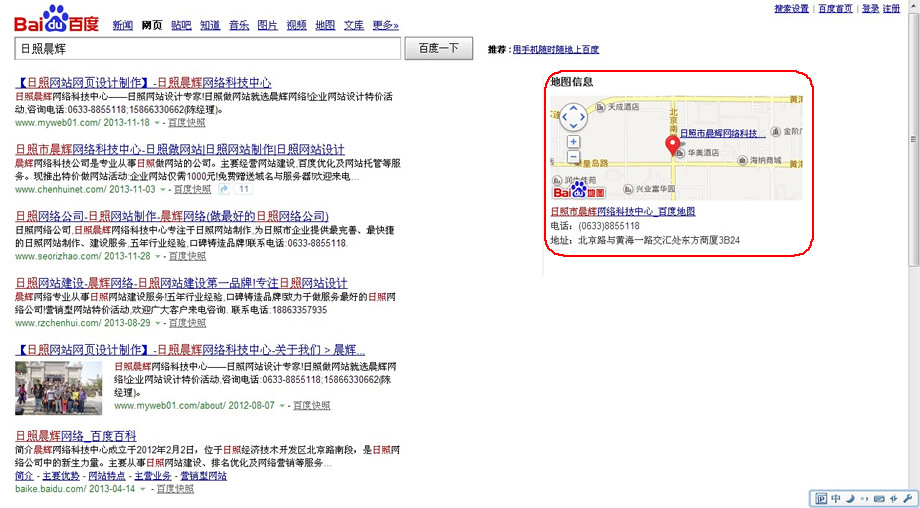The image size is (920, 508).
Task: Click the 海纳商城 mall icon on map
Action: pos(742,160)
